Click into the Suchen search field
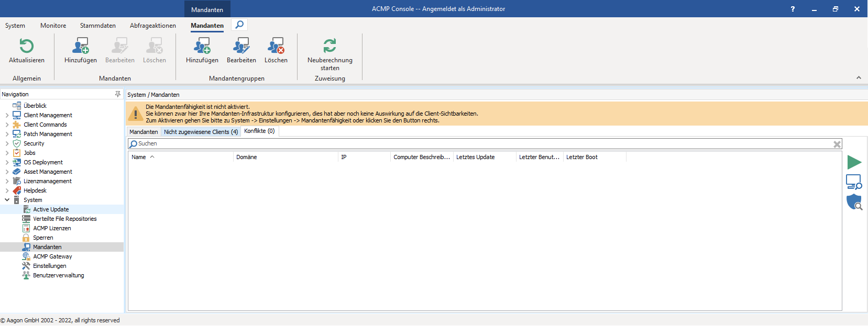The height and width of the screenshot is (326, 868). [x=471, y=144]
